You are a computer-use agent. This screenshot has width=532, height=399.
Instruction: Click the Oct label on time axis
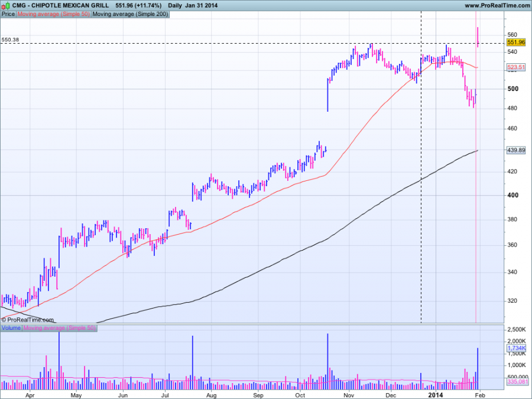tap(300, 395)
